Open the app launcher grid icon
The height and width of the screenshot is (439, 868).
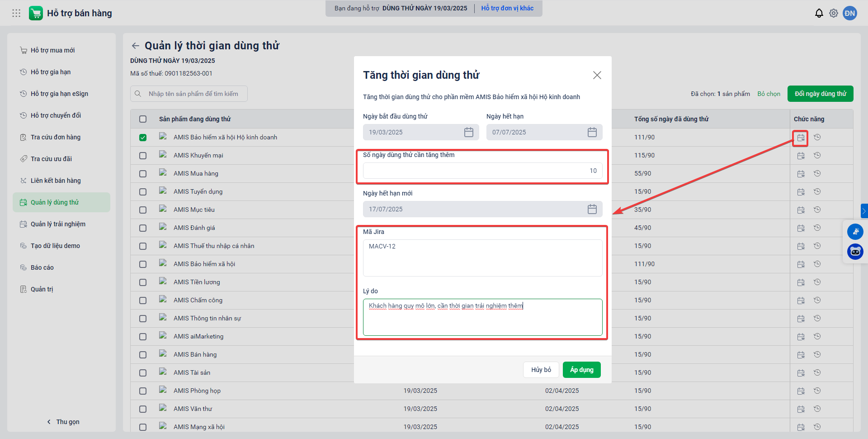pyautogui.click(x=16, y=13)
